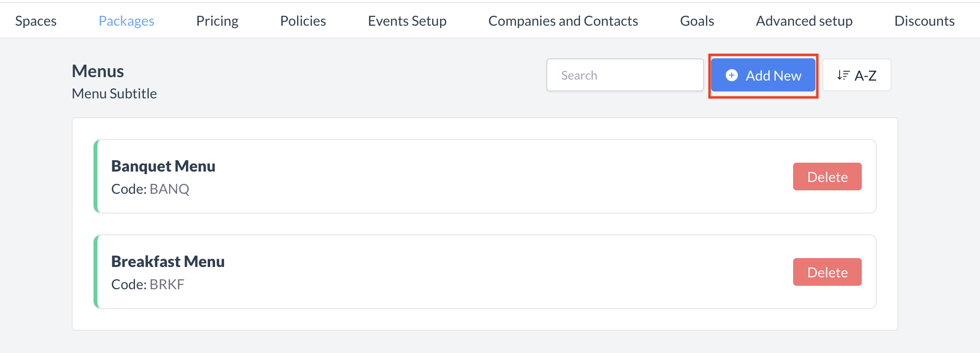Delete the Breakfast Menu
This screenshot has height=353, width=980.
827,272
